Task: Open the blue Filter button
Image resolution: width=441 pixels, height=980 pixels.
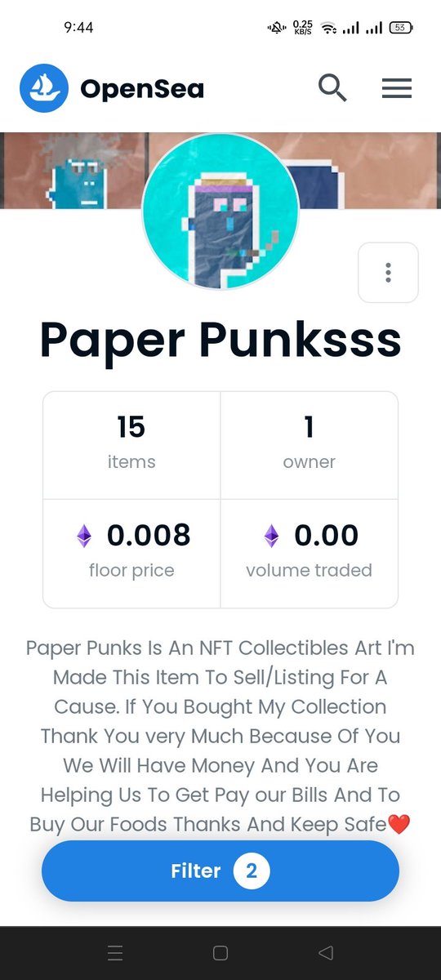Action: [x=220, y=871]
